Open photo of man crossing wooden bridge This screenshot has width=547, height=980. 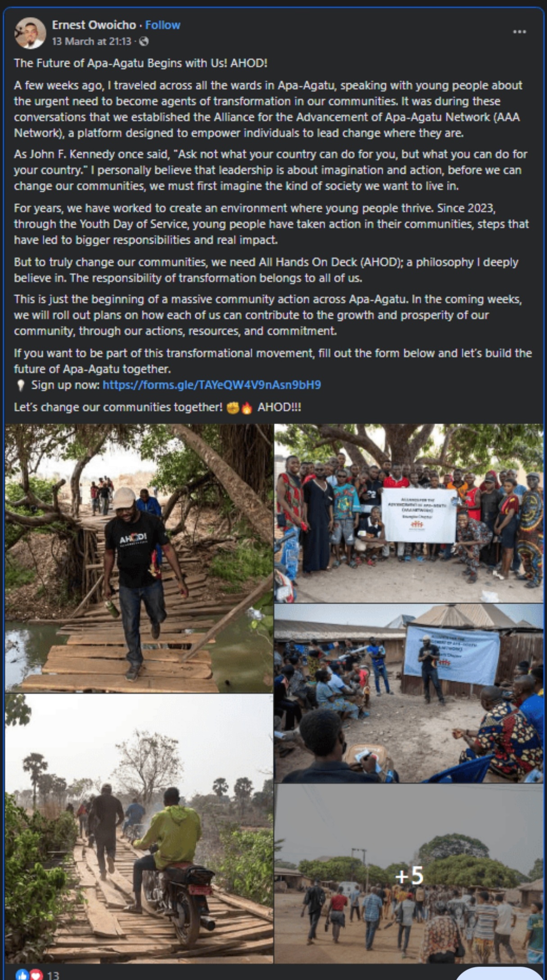click(139, 558)
